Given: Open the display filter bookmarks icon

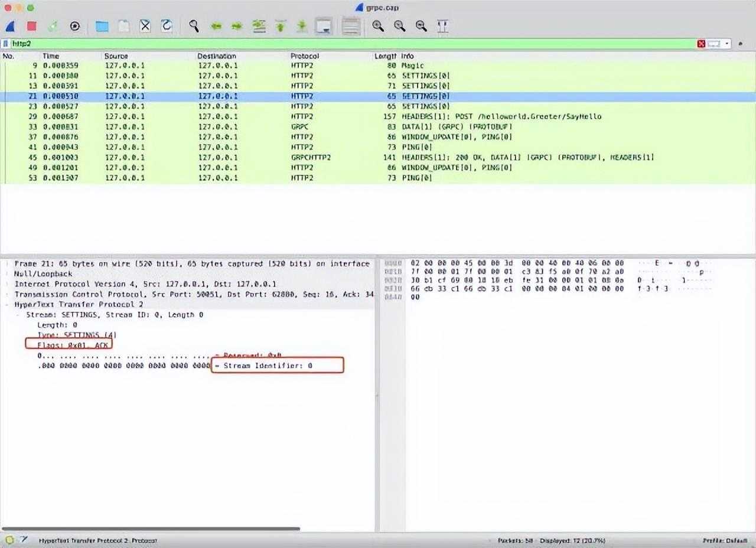Looking at the screenshot, I should 5,44.
